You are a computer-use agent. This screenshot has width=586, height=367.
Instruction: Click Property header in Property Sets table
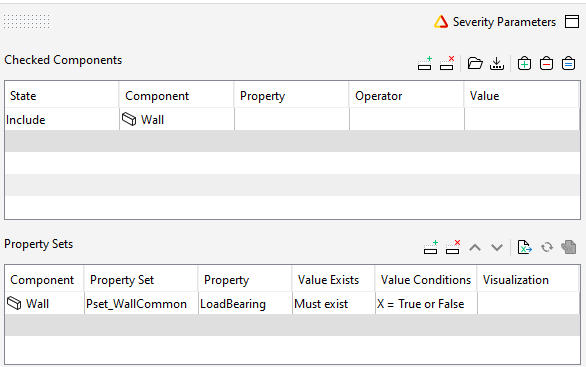click(x=245, y=280)
